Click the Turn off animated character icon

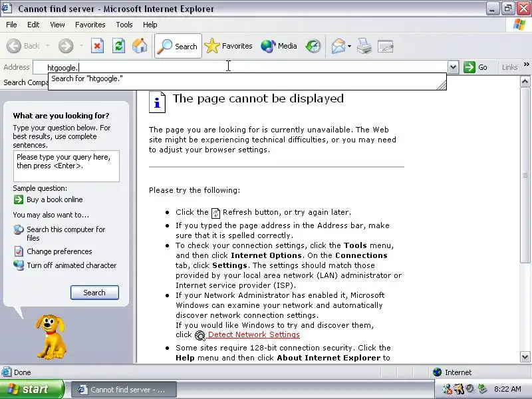(x=19, y=265)
